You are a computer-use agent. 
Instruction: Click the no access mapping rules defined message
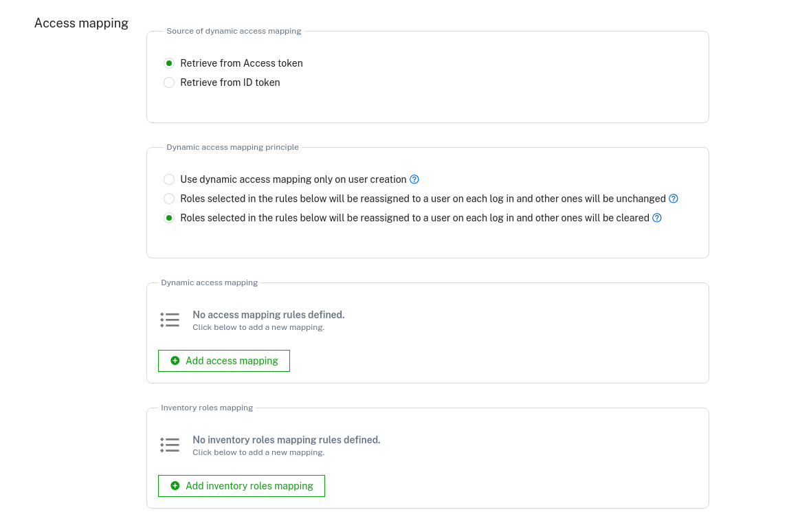click(268, 315)
